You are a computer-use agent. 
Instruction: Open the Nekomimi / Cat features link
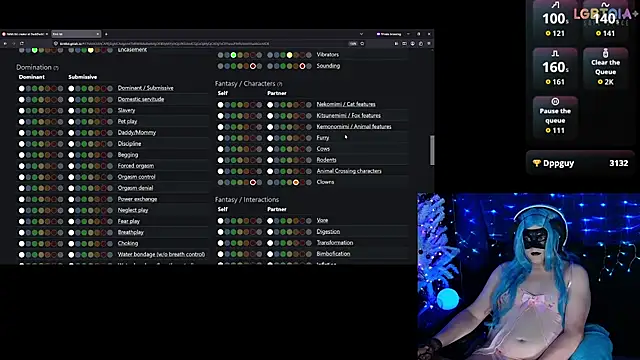point(346,104)
